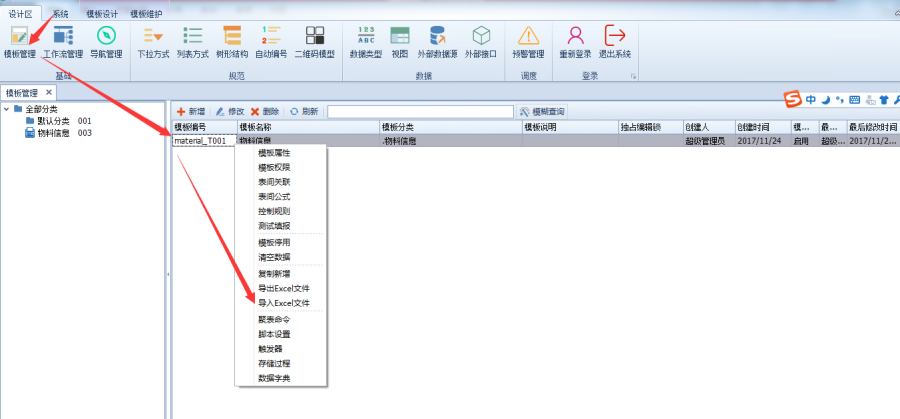Click the 工作流管理 workflow icon

point(62,41)
